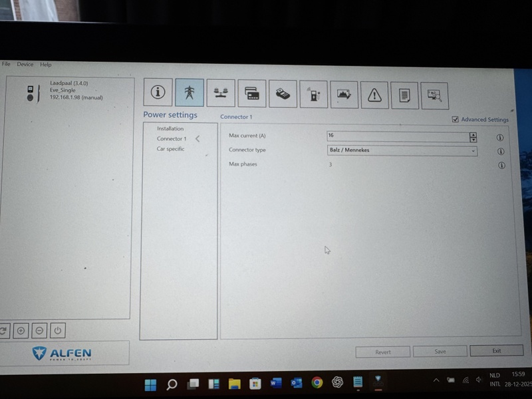Select the charging station connectivity icon

313,93
